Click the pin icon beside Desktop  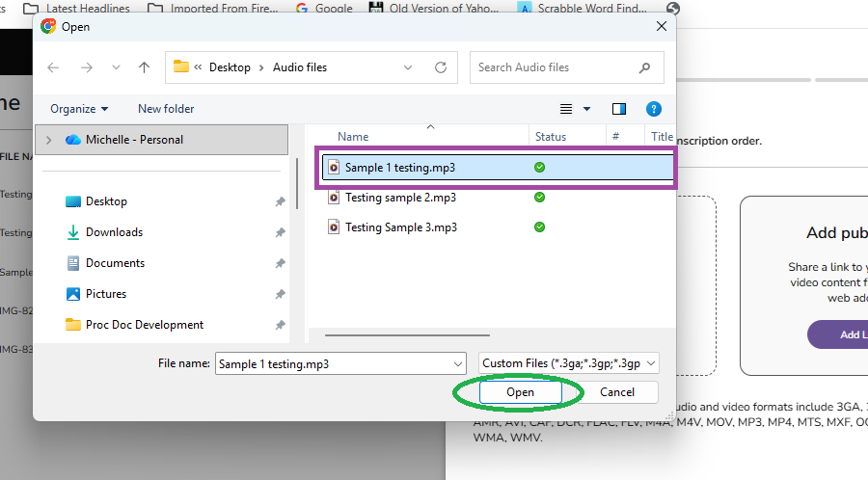coord(280,201)
